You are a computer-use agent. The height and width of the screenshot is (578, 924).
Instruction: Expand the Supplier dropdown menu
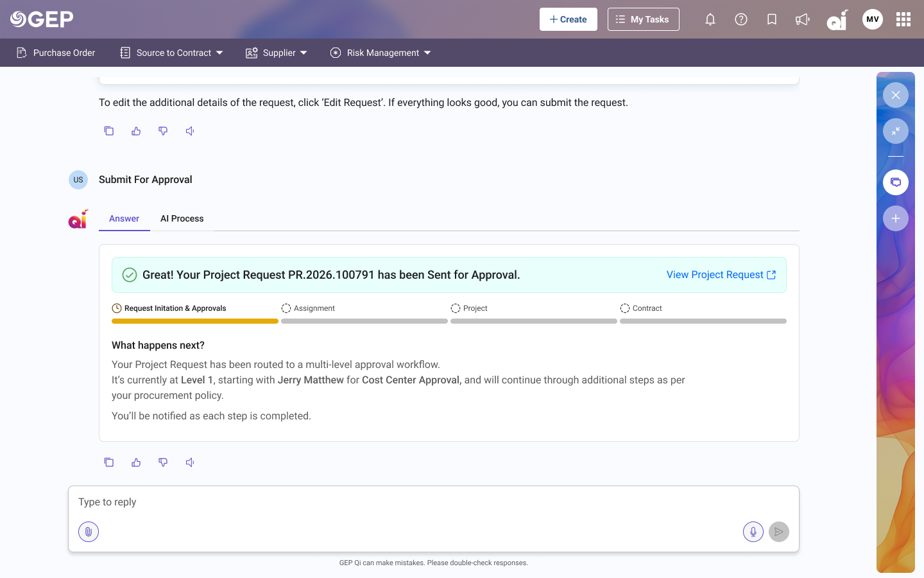(277, 53)
